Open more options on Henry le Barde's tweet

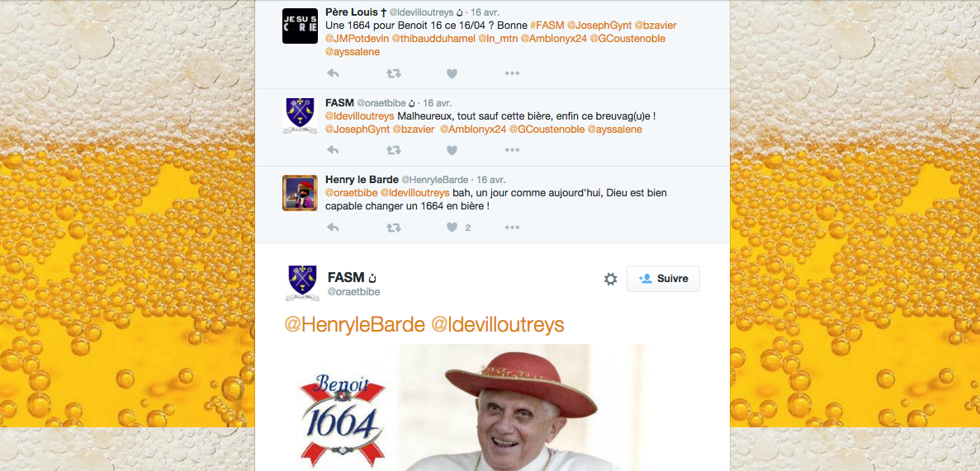[512, 228]
